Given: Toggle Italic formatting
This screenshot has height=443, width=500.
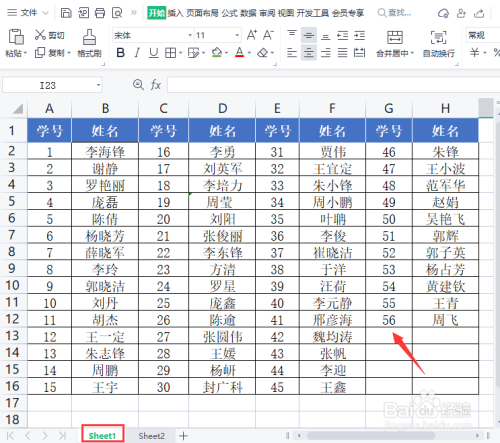Looking at the screenshot, I should (137, 53).
